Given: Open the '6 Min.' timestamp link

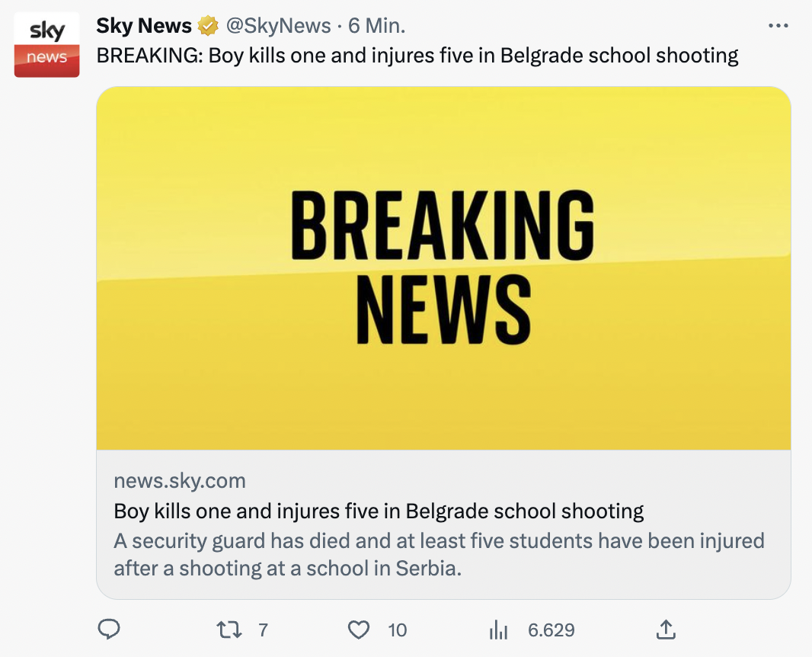Looking at the screenshot, I should pyautogui.click(x=376, y=27).
